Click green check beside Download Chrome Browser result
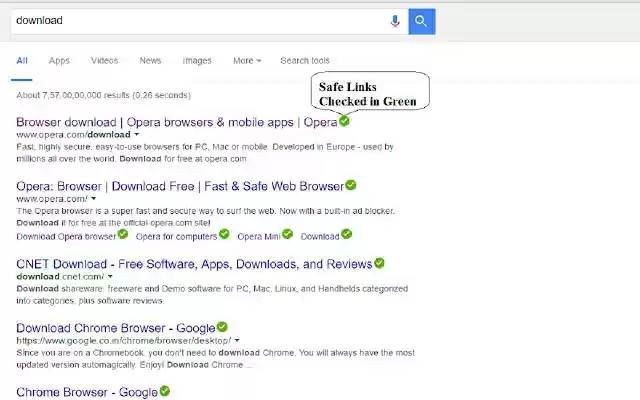640x400 pixels. tap(222, 327)
